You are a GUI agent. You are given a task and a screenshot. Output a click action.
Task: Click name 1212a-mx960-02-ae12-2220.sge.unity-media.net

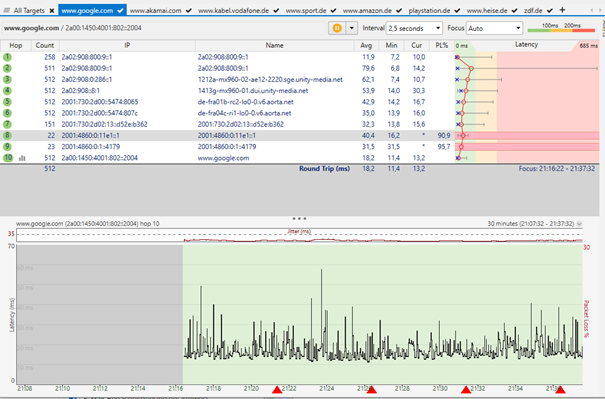270,80
